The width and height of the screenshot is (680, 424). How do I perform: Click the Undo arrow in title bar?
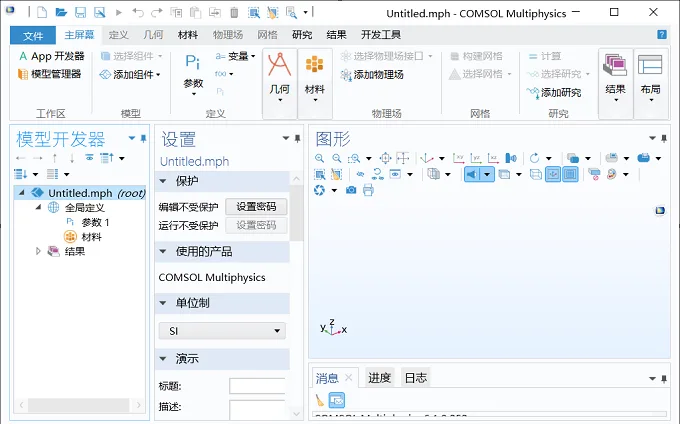pos(138,13)
